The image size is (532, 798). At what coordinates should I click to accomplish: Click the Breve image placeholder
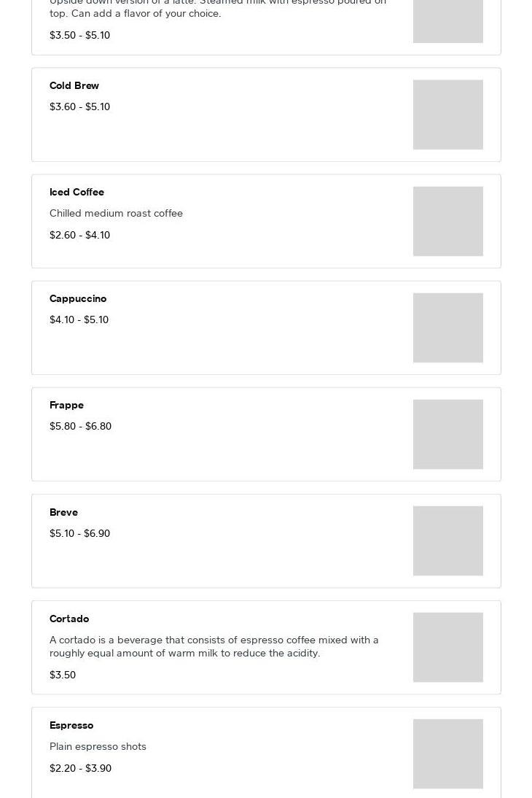coord(447,541)
